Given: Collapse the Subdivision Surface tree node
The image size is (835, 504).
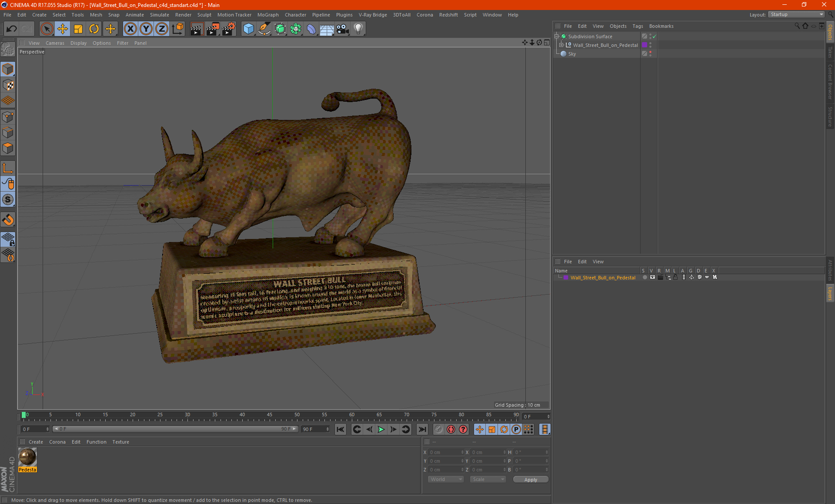Looking at the screenshot, I should coord(556,36).
